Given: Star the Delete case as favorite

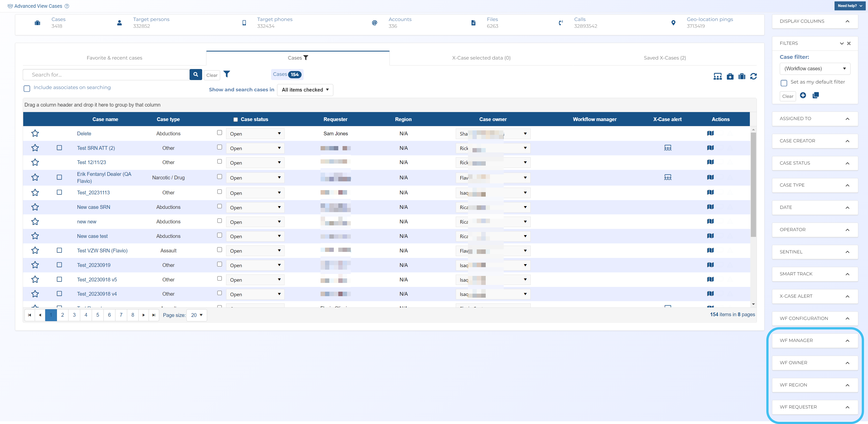Looking at the screenshot, I should pos(35,134).
